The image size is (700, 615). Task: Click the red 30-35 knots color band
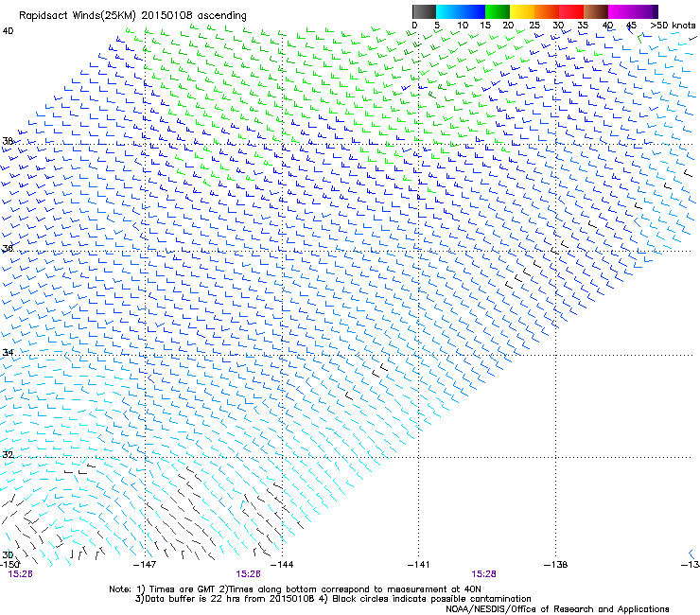571,11
